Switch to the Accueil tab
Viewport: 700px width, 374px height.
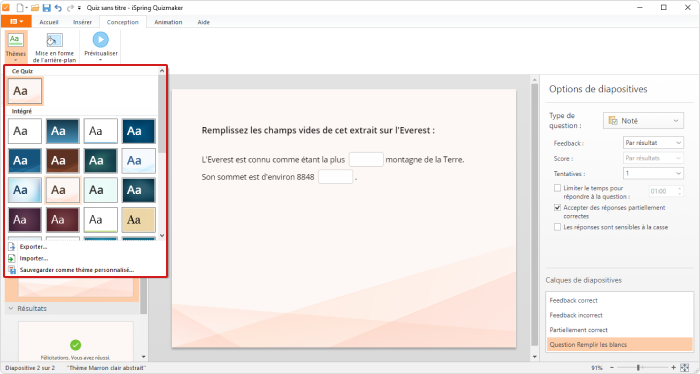(x=49, y=22)
